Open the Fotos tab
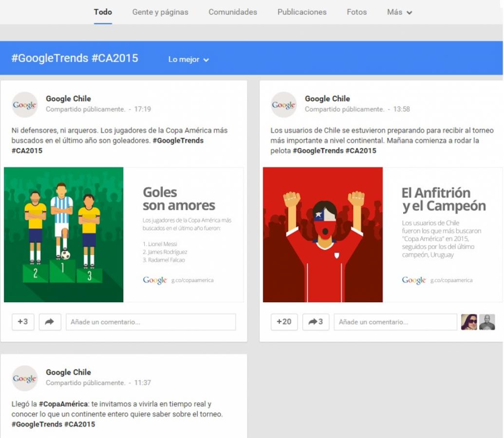The image size is (504, 438). (x=356, y=12)
